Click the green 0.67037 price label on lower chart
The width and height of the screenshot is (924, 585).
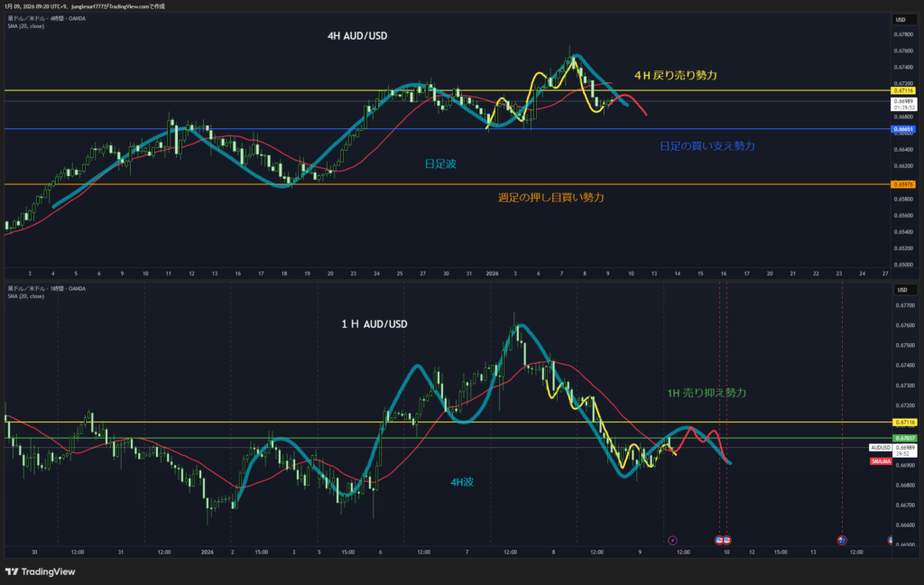[903, 438]
